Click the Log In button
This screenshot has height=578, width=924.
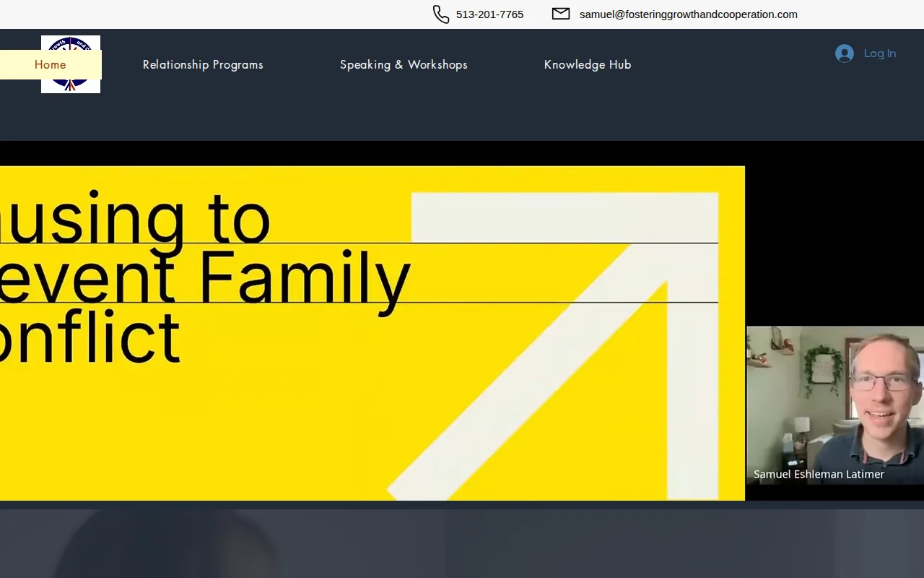tap(866, 53)
